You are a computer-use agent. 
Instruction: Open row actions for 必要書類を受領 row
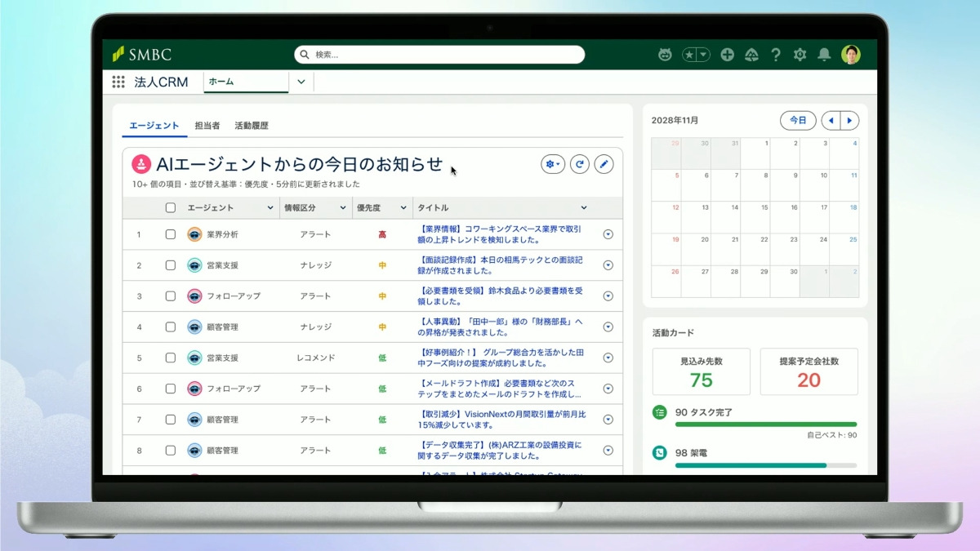[608, 296]
